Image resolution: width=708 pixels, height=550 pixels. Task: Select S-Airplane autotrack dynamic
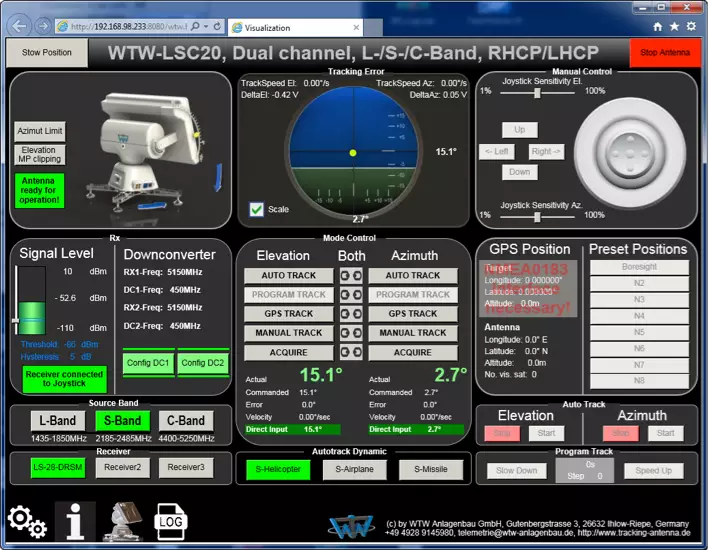tap(354, 470)
